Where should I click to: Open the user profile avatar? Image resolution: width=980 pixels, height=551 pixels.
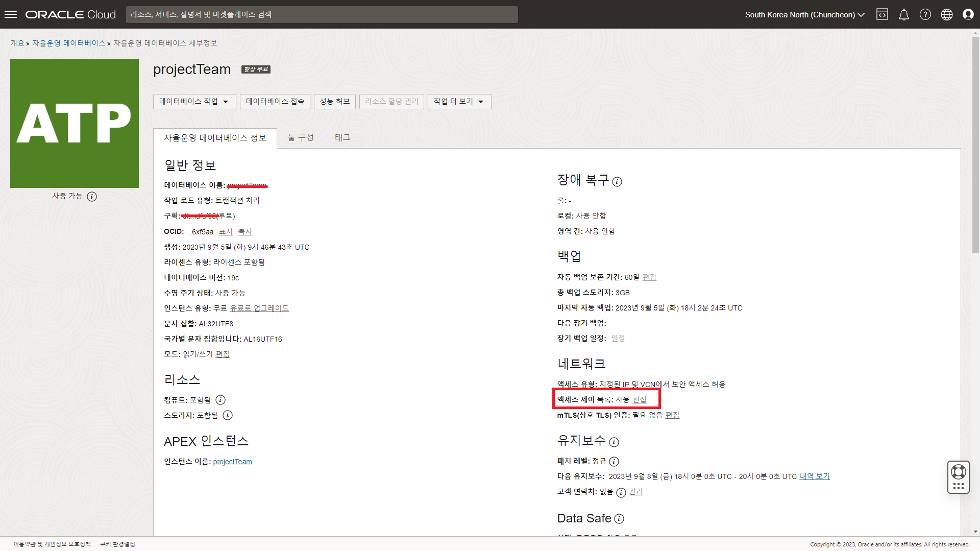click(968, 14)
